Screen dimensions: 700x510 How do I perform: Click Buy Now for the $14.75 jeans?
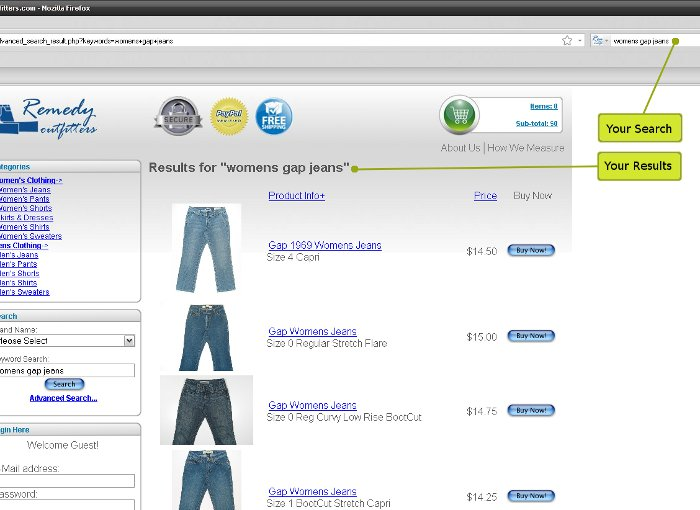(x=531, y=410)
